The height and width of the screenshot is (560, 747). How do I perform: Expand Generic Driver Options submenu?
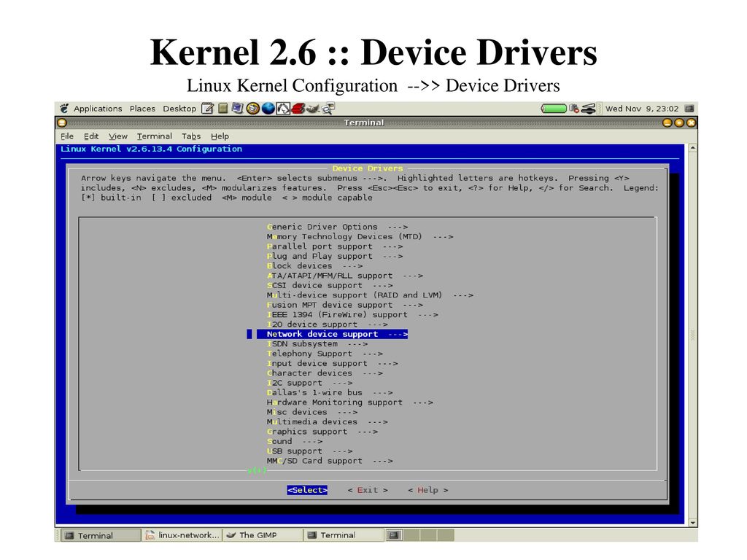pos(337,227)
